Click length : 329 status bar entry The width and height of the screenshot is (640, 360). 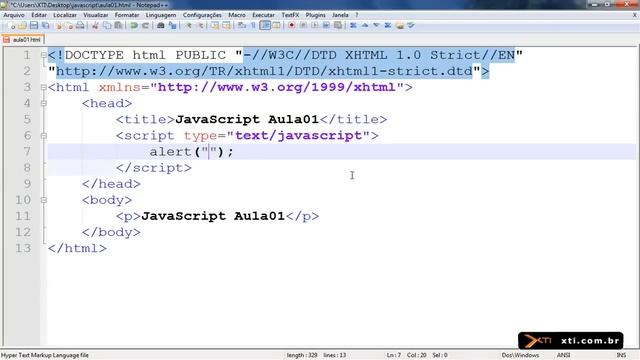302,355
